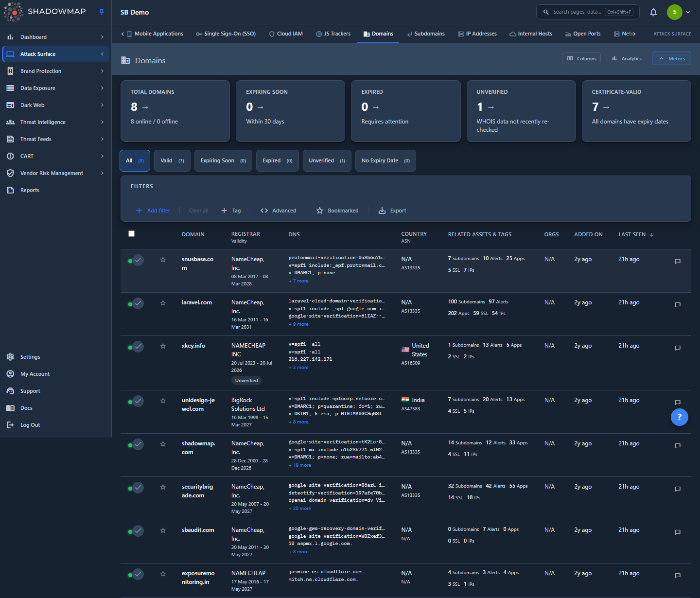Show 7 more DNS records for snusbase.com
700x598 pixels.
tap(298, 281)
